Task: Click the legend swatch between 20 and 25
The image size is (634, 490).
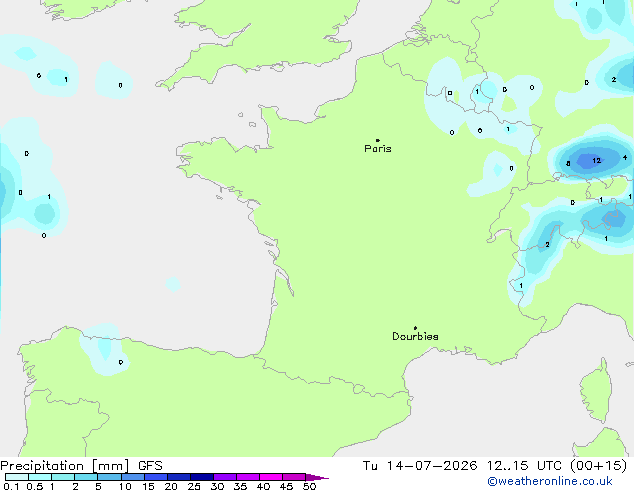Action: [179, 477]
